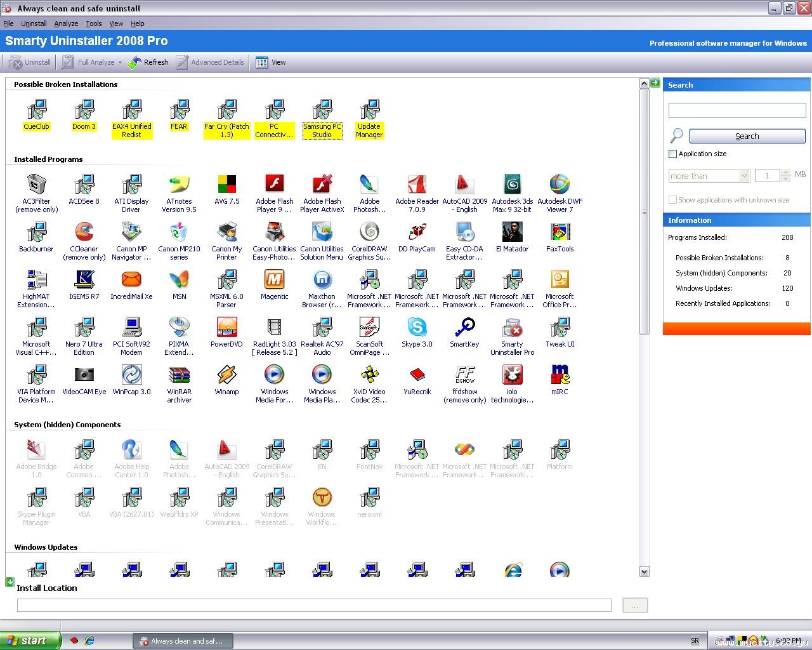Screen dimensions: 812x650
Task: Open the View menu in menu bar
Action: [116, 23]
